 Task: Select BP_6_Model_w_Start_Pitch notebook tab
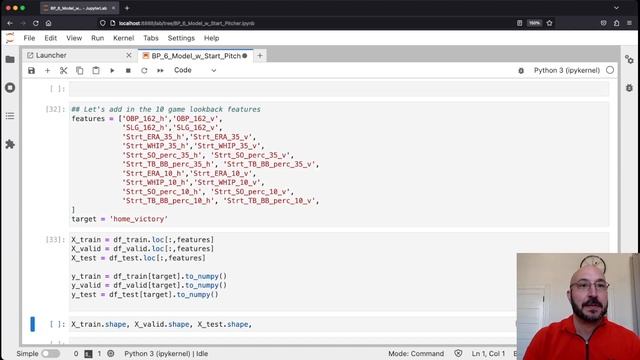pyautogui.click(x=196, y=56)
